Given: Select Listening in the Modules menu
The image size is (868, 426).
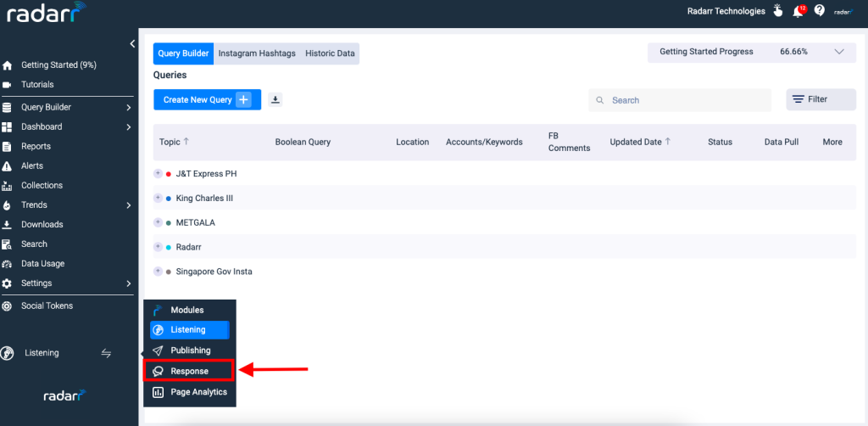Looking at the screenshot, I should tap(189, 329).
